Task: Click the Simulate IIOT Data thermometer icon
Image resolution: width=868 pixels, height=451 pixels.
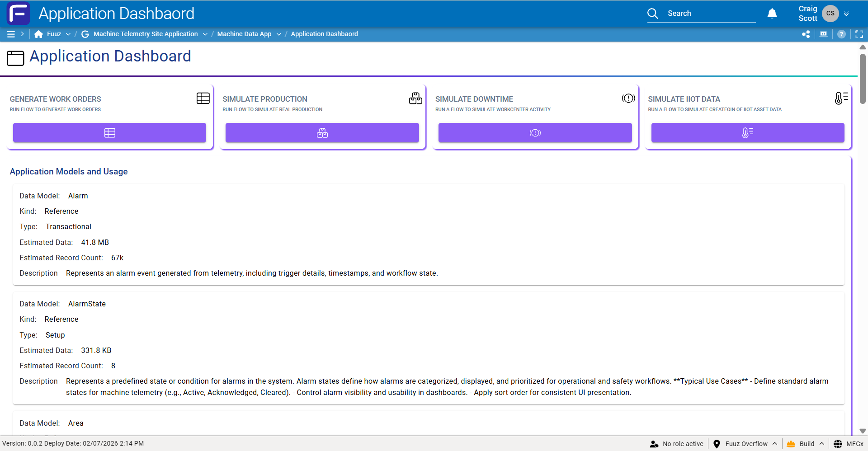Action: 841,98
